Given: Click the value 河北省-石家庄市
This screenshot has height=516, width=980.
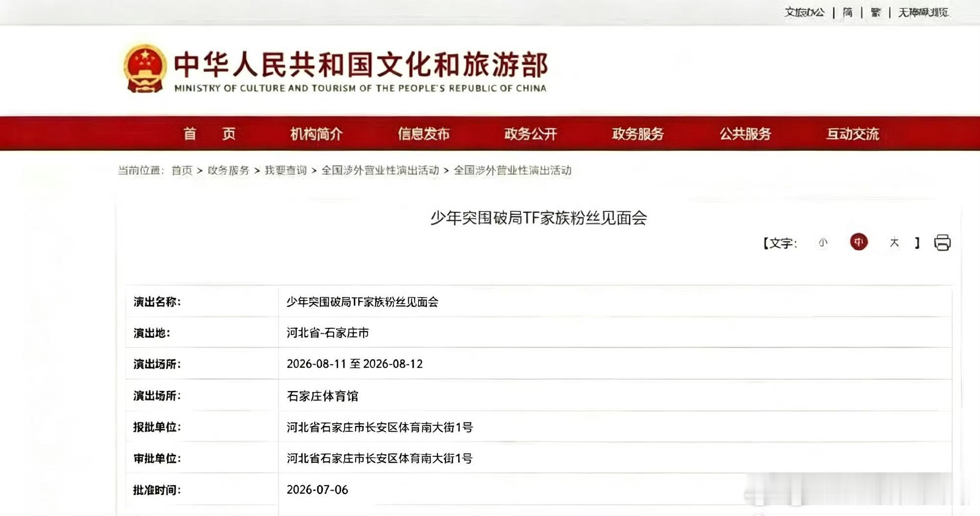Looking at the screenshot, I should click(328, 333).
